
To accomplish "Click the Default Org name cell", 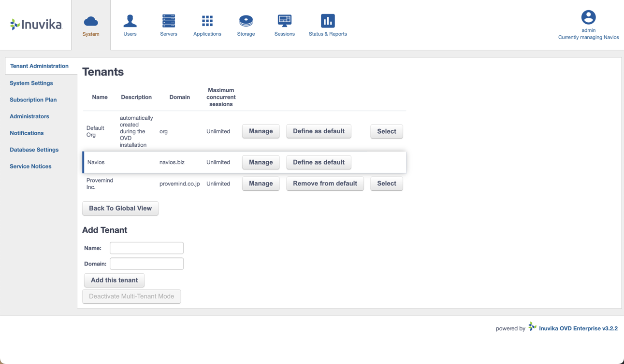I will [x=95, y=131].
